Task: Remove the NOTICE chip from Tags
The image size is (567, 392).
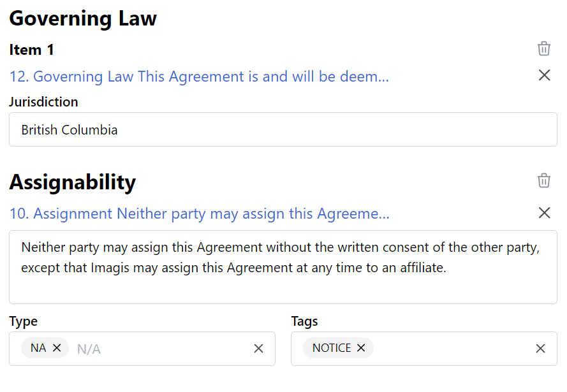Action: point(361,348)
